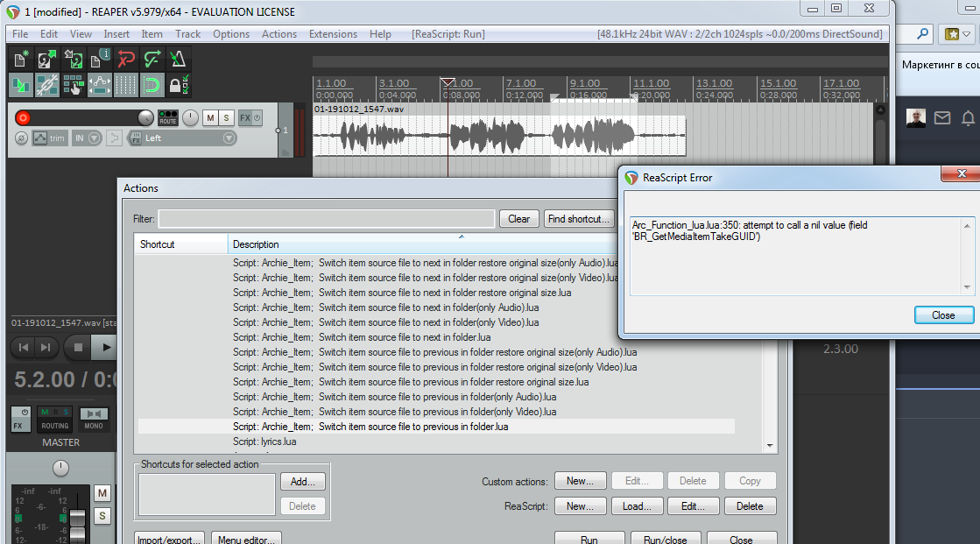This screenshot has height=544, width=980.
Task: Open track 1 record monitoring IN dropdown
Action: click(x=87, y=138)
